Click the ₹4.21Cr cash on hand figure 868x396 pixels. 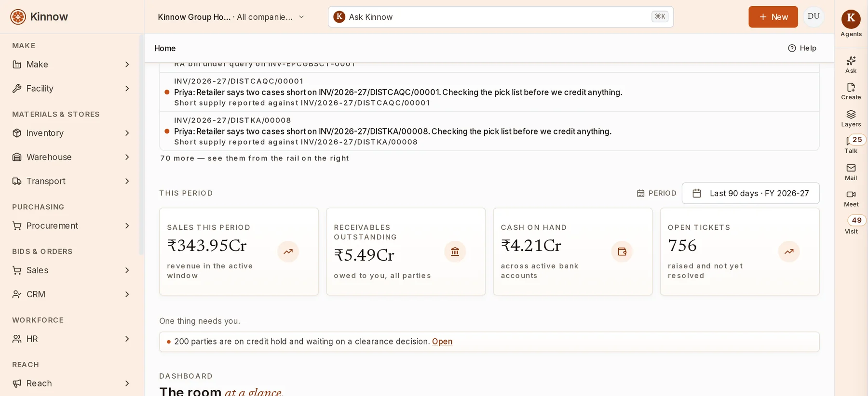click(x=531, y=246)
